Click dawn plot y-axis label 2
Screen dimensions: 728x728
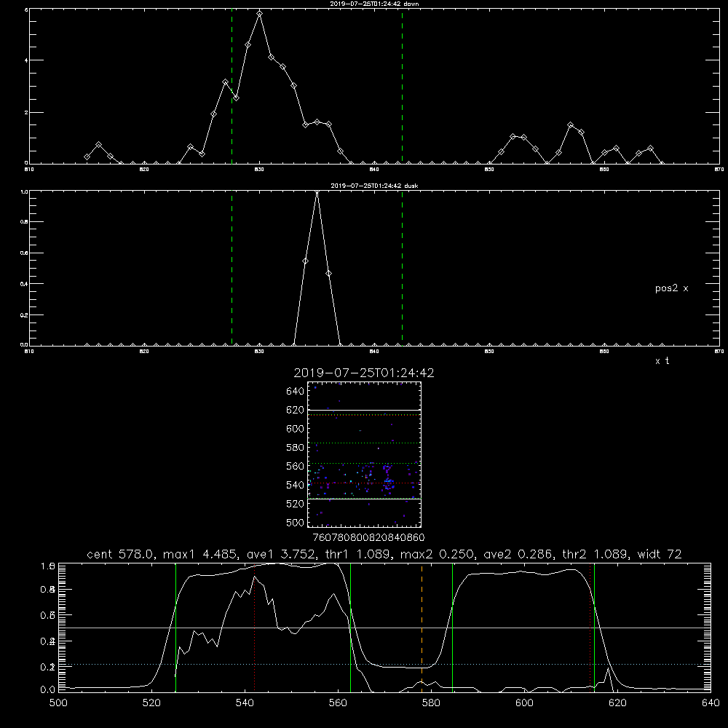tap(26, 112)
